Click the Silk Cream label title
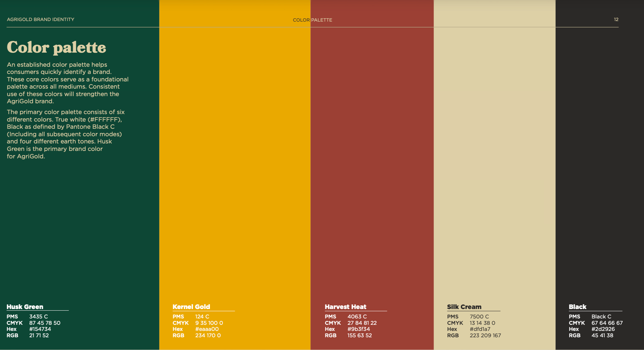The height and width of the screenshot is (350, 644). point(464,307)
